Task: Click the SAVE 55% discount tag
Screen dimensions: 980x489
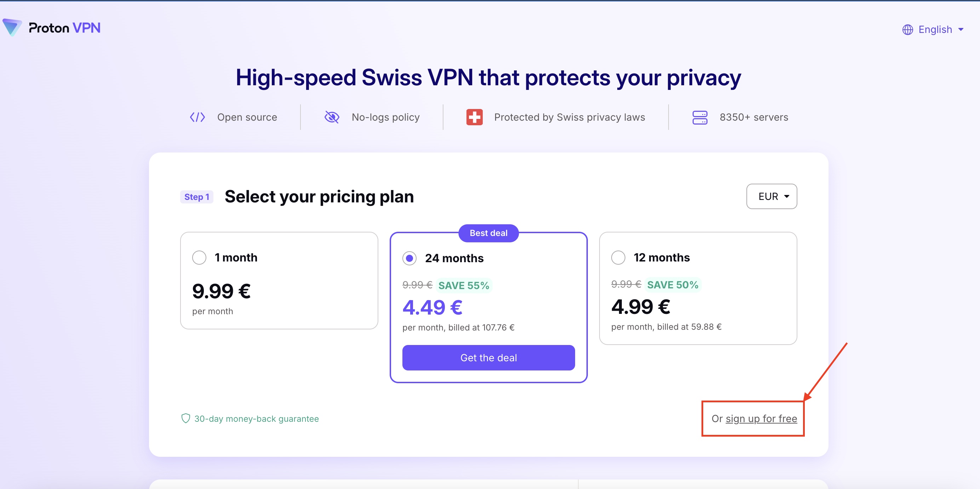Action: [464, 285]
